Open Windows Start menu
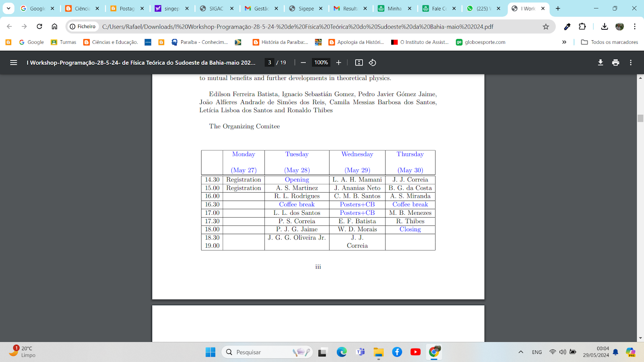 [x=211, y=352]
